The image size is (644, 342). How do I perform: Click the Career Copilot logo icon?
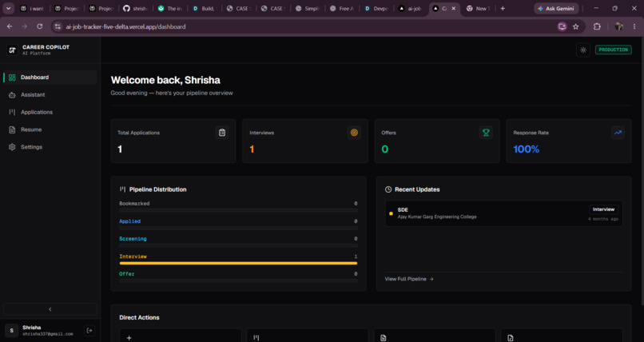12,50
